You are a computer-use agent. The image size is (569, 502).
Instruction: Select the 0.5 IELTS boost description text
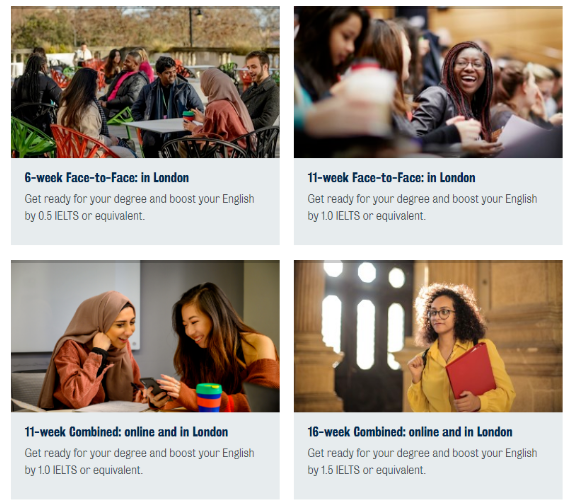[x=139, y=207]
